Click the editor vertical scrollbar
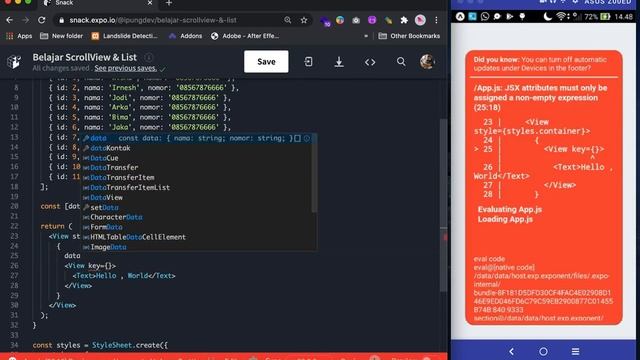 (443, 204)
